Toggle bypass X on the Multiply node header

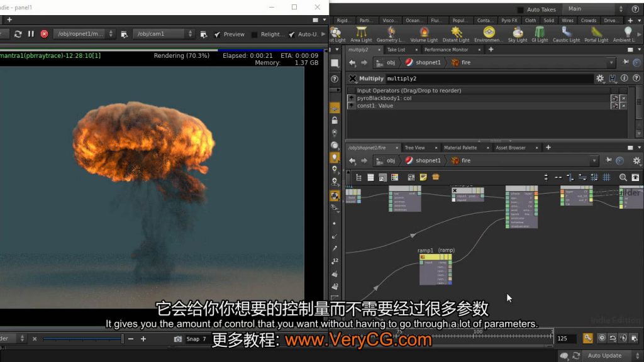click(x=352, y=79)
